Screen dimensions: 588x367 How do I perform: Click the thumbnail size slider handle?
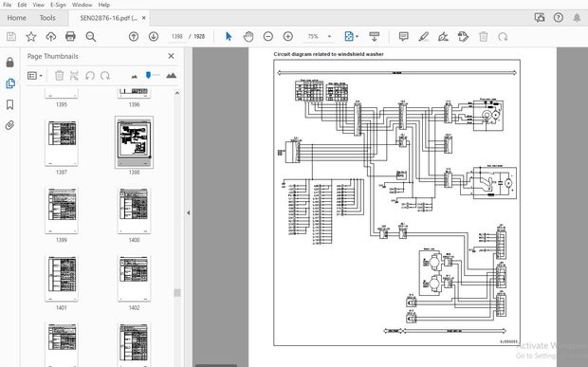click(149, 75)
